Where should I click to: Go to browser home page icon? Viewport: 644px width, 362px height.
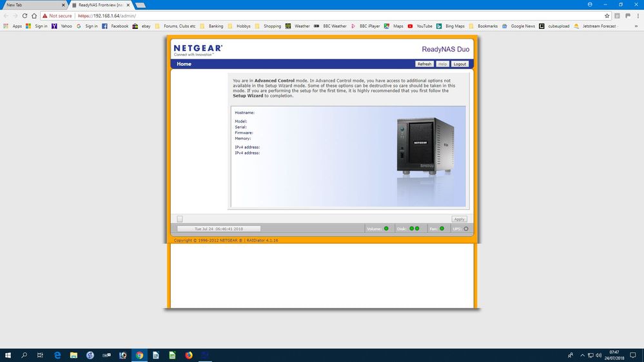tap(34, 15)
